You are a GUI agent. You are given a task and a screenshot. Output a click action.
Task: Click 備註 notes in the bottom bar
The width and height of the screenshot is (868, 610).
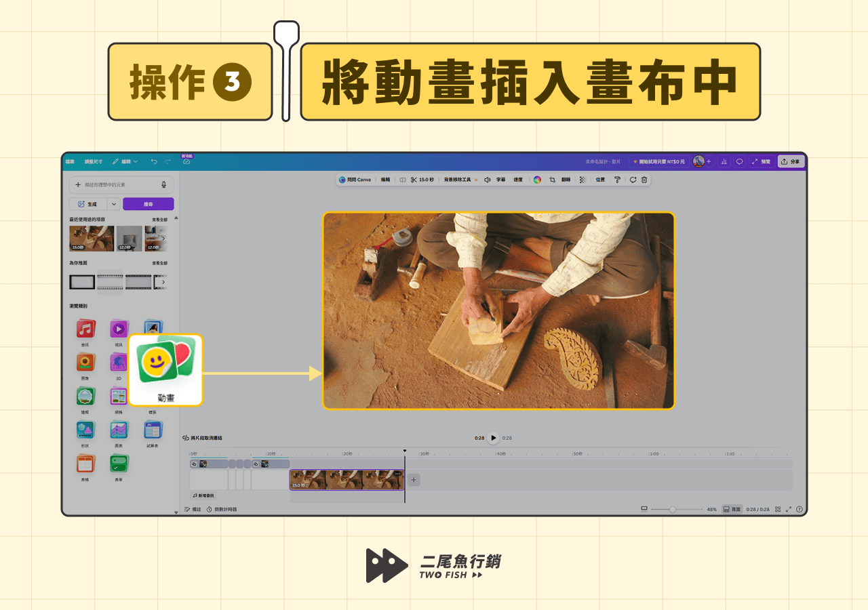pos(193,509)
